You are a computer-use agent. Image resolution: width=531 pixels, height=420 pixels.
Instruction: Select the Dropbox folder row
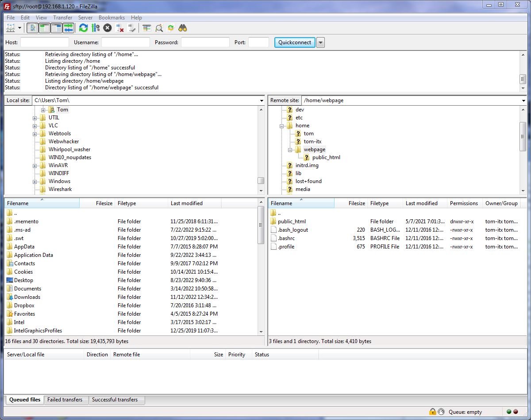(131, 305)
